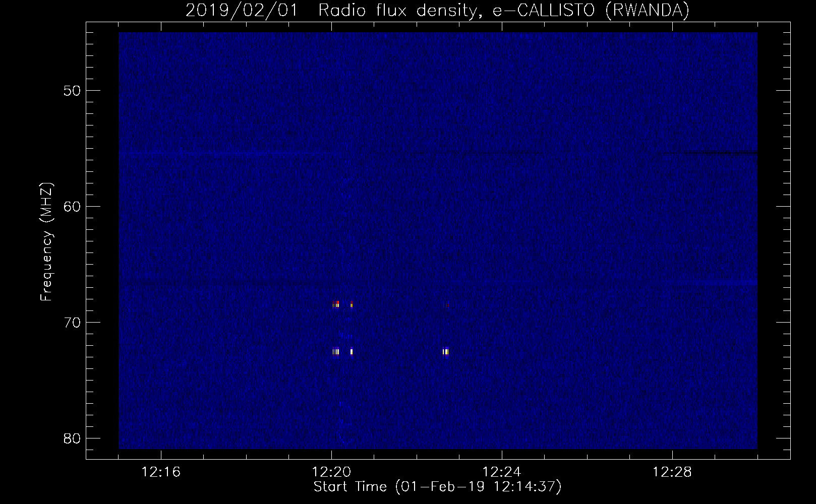Click the red-yellow burst near 68.5 MHz at 12:20

[336, 304]
